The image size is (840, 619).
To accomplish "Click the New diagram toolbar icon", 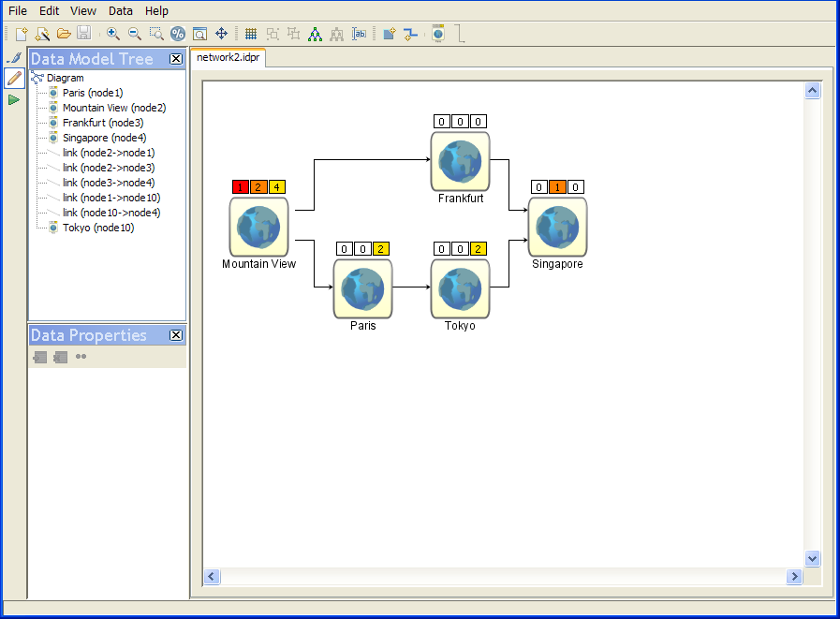I will coord(21,34).
